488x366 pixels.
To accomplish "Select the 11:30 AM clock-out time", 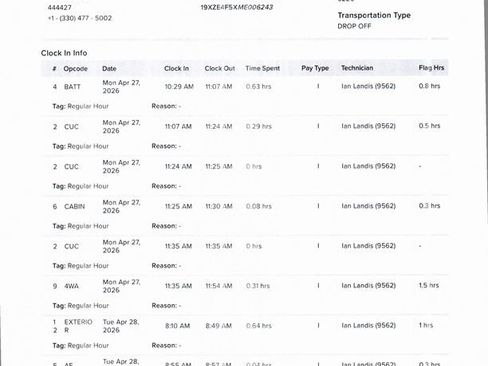I will click(x=219, y=206).
